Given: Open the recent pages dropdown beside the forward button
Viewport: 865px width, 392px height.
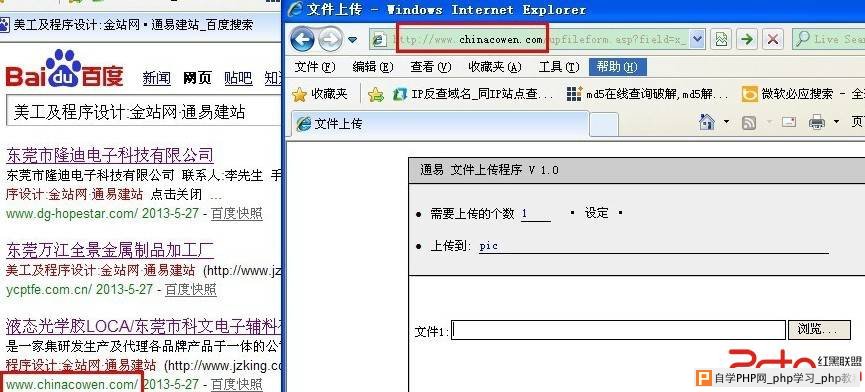Looking at the screenshot, I should pyautogui.click(x=353, y=40).
